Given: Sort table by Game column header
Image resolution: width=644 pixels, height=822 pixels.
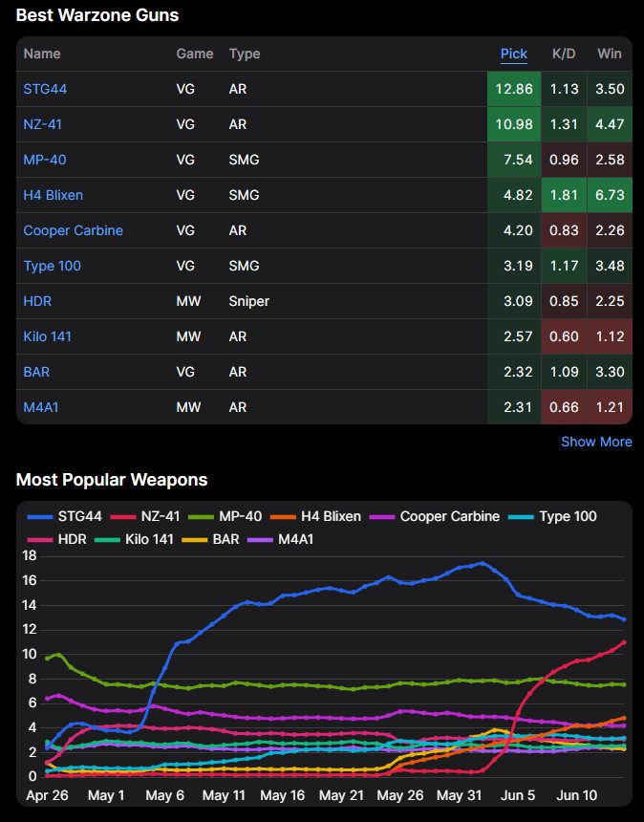Looking at the screenshot, I should 195,54.
